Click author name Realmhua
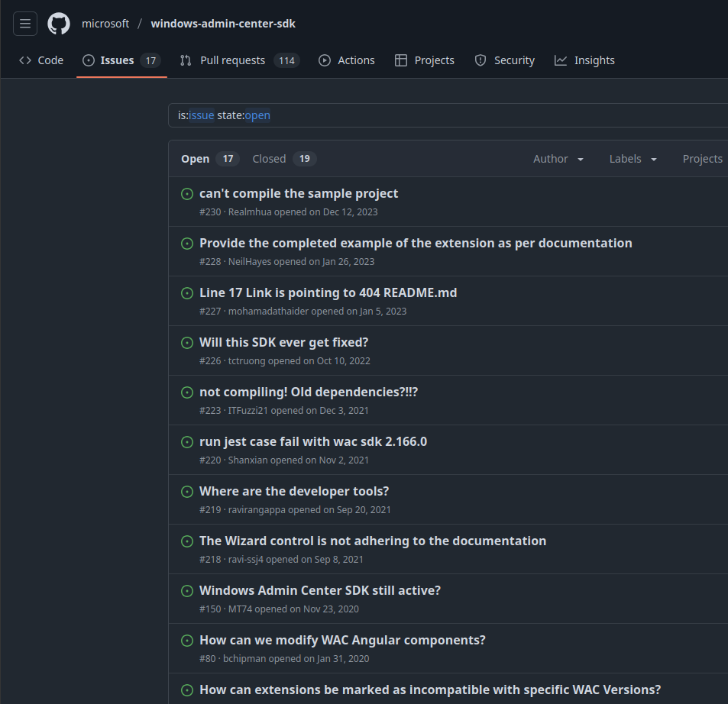The image size is (728, 704). click(250, 212)
